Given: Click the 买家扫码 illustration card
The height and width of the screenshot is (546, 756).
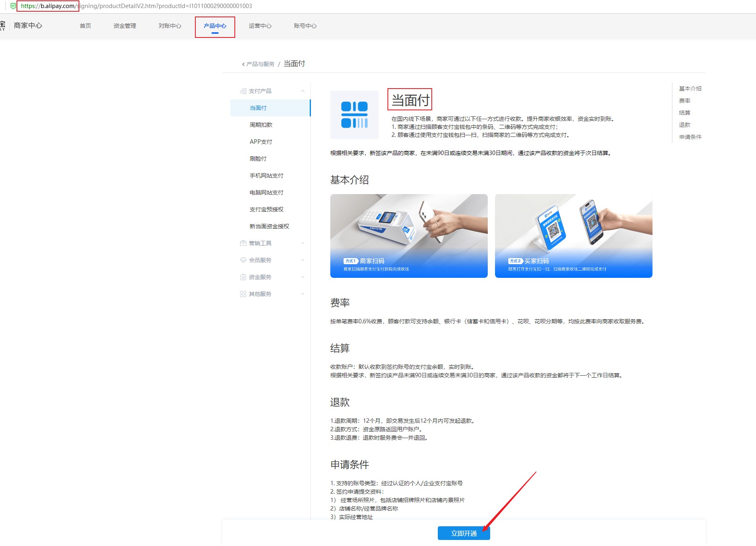Looking at the screenshot, I should click(x=574, y=236).
